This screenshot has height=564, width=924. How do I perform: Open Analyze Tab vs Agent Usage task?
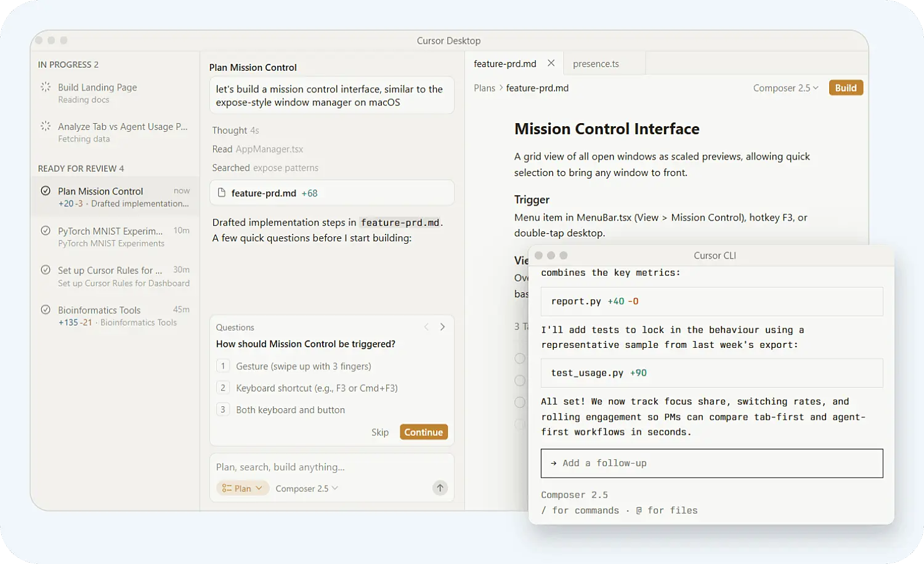(x=115, y=132)
